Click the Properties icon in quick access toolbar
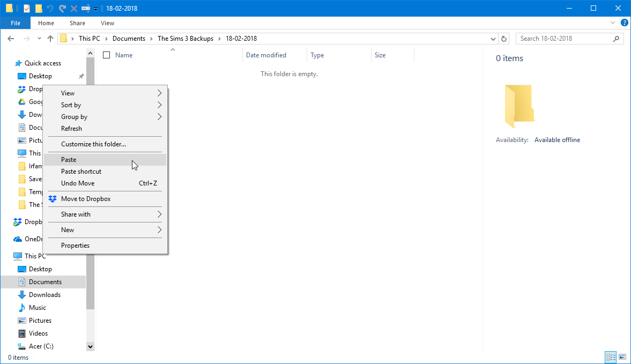This screenshot has height=364, width=631. coord(27,9)
